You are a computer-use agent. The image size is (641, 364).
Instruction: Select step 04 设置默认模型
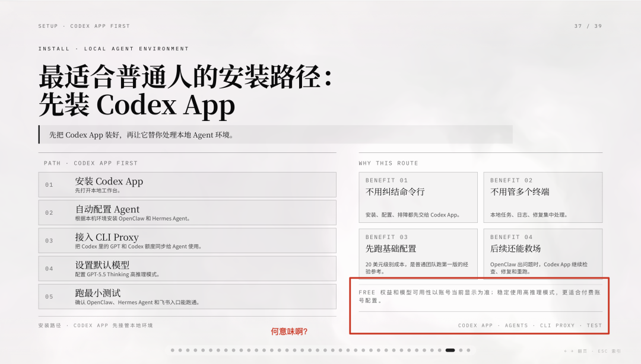tap(187, 269)
